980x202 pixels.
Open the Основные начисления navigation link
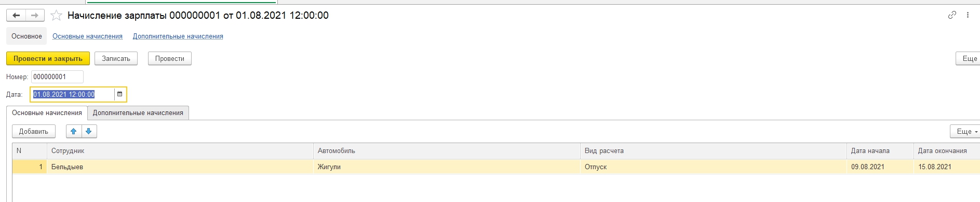[x=87, y=36]
